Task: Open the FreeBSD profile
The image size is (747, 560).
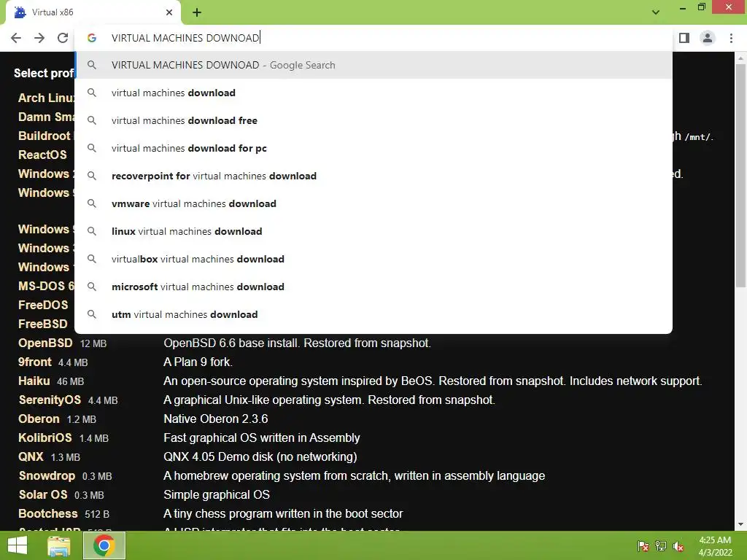Action: (x=43, y=324)
